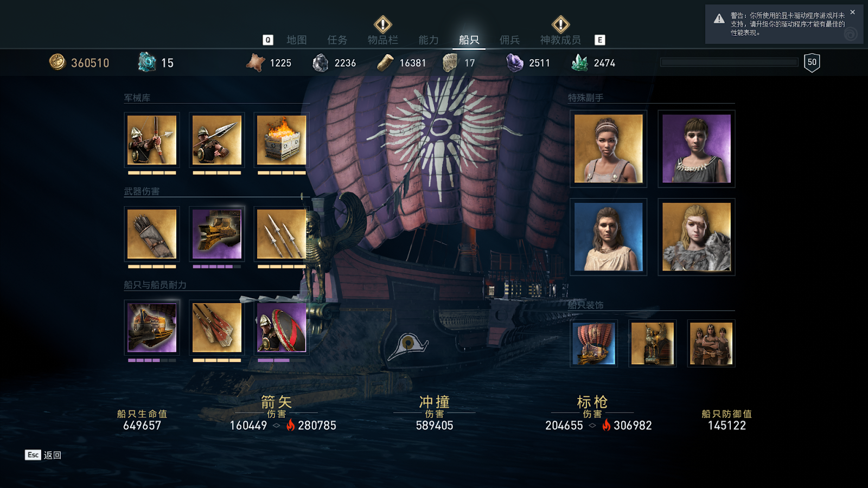Select the purple-background special lieutenant portrait

697,149
